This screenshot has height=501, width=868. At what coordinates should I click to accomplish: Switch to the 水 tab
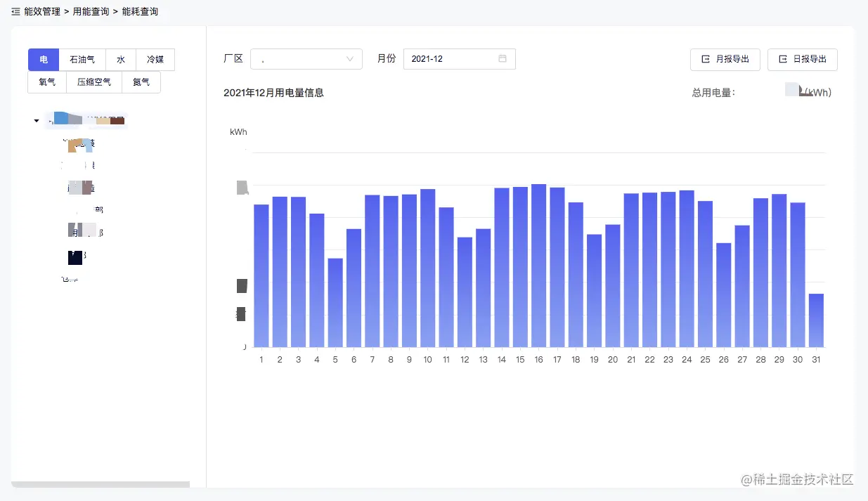click(x=121, y=60)
